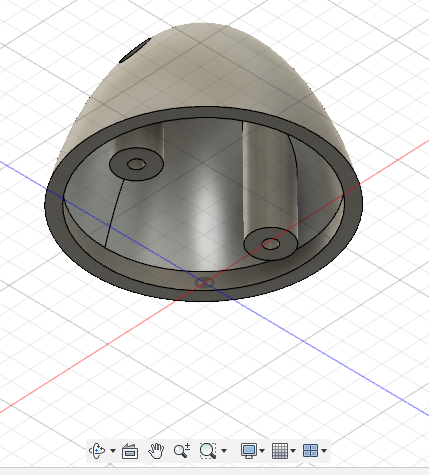429x475 pixels.
Task: Click the Viewports layout icon
Action: coord(310,451)
